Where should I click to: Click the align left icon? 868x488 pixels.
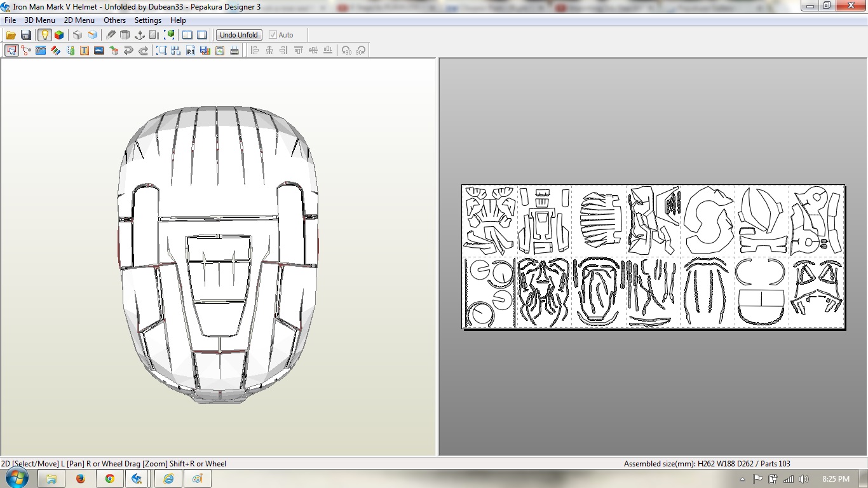click(255, 50)
